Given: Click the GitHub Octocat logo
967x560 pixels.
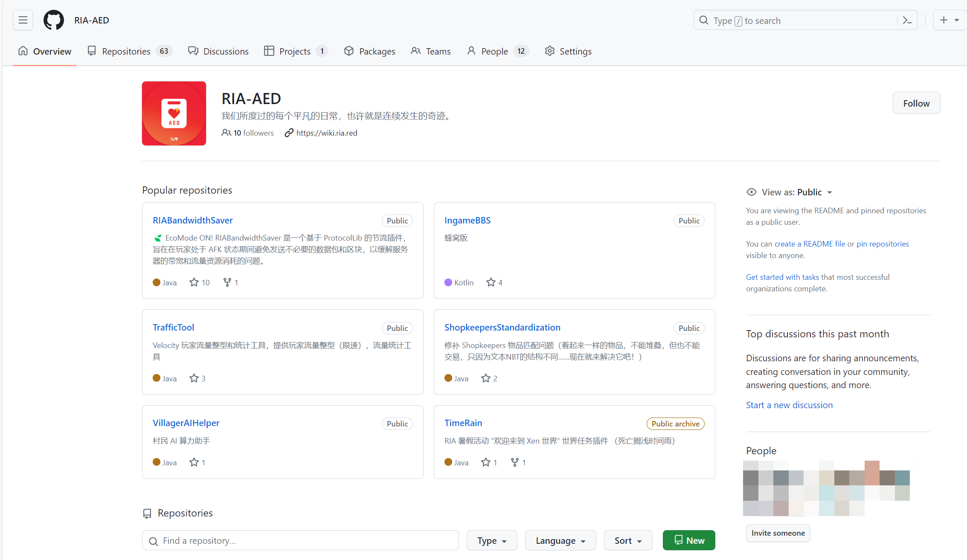Looking at the screenshot, I should point(54,20).
